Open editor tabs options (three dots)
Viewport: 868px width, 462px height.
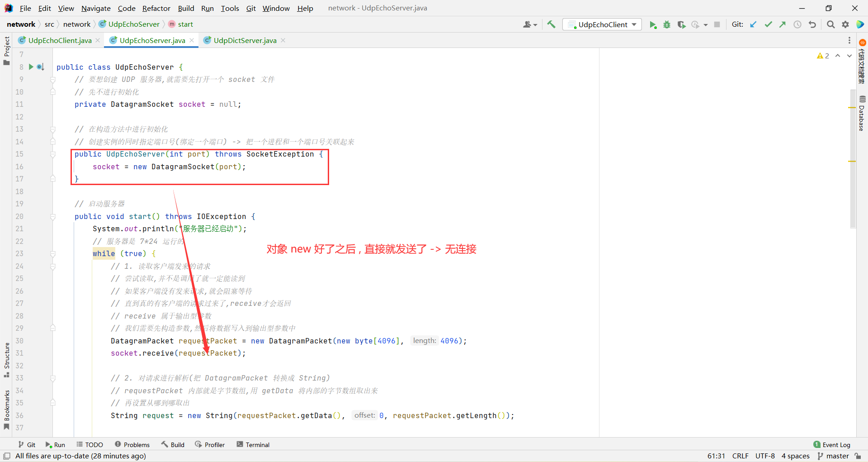point(849,40)
